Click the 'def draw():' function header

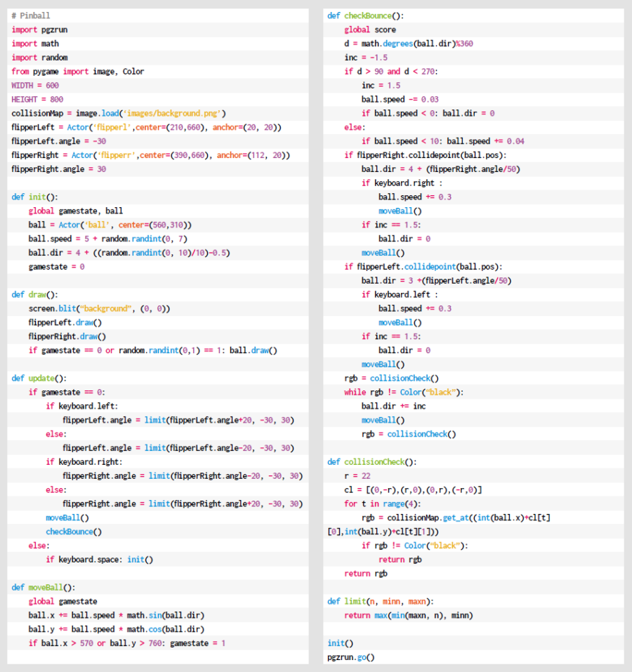coord(35,295)
